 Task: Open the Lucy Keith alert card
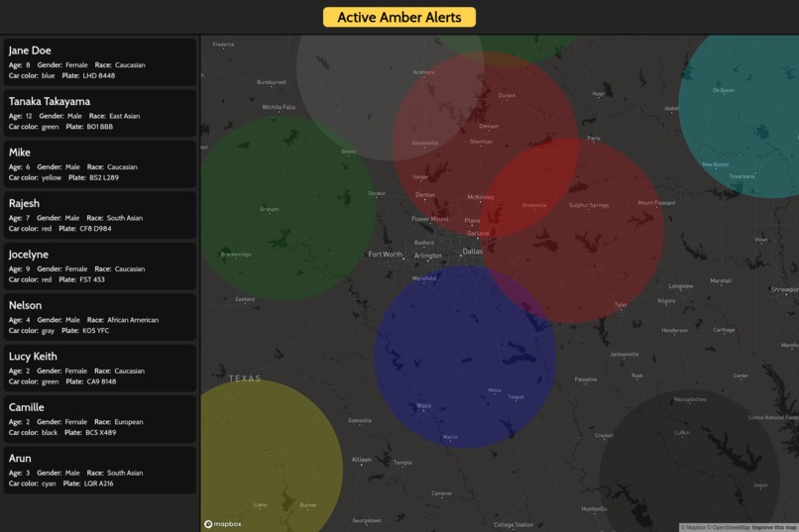[100, 368]
